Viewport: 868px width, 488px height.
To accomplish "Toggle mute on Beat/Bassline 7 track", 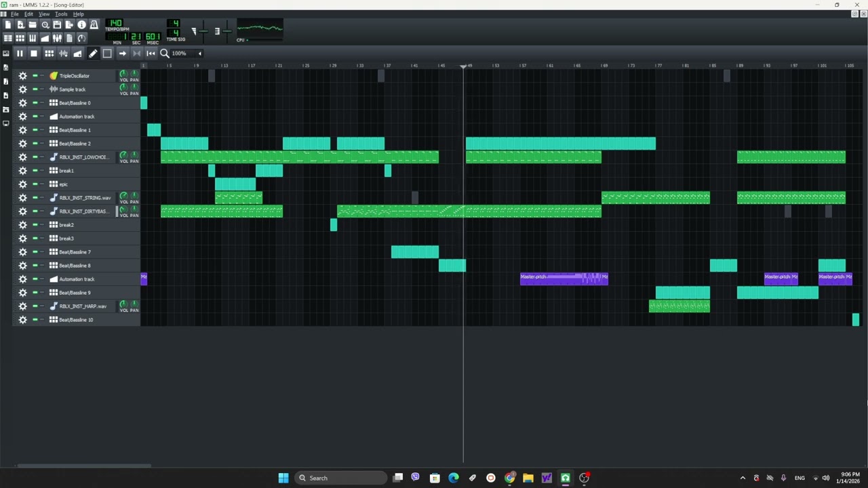I will 35,252.
